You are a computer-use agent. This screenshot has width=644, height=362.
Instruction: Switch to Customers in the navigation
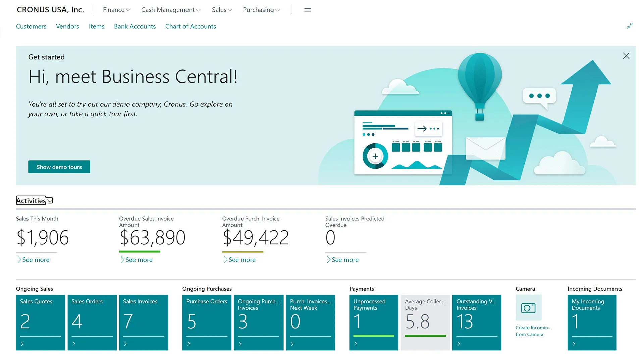click(x=31, y=26)
